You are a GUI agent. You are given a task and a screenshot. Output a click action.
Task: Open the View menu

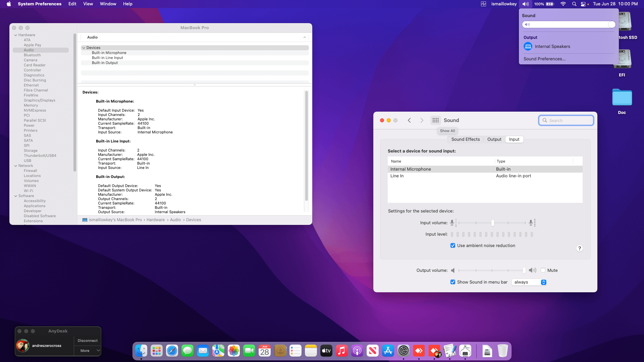click(x=88, y=4)
